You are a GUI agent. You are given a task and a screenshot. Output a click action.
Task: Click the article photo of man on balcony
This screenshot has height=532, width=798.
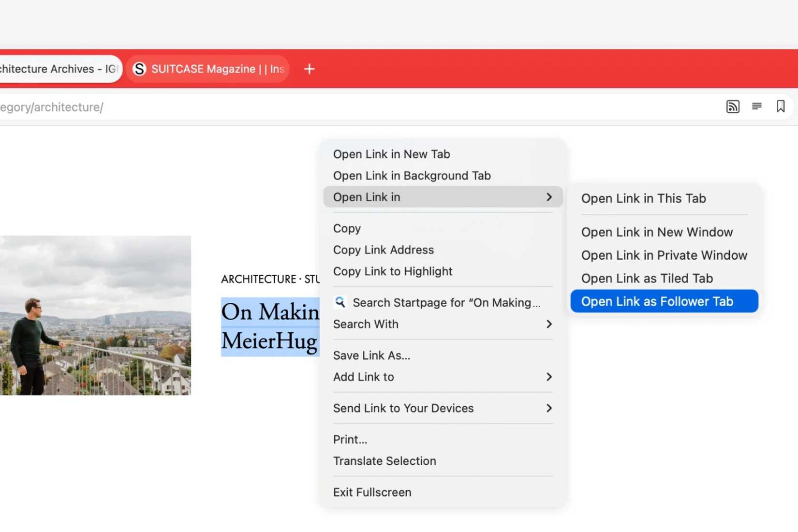tap(95, 315)
